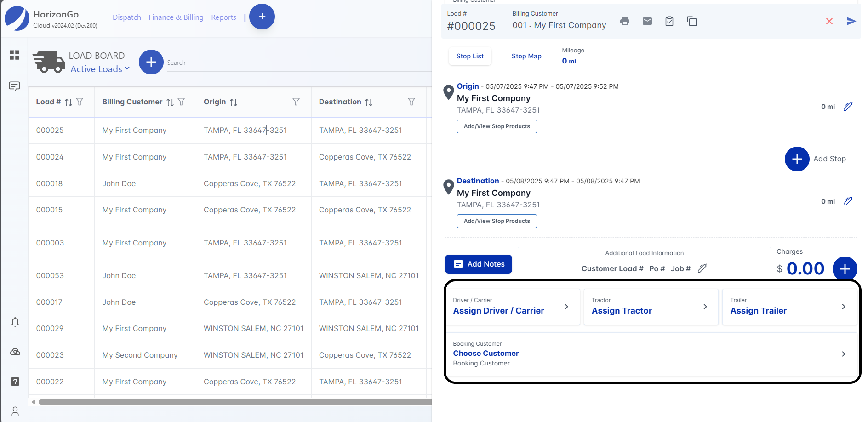Open the Finance & Billing menu
Viewport: 868px width, 422px height.
tap(176, 17)
